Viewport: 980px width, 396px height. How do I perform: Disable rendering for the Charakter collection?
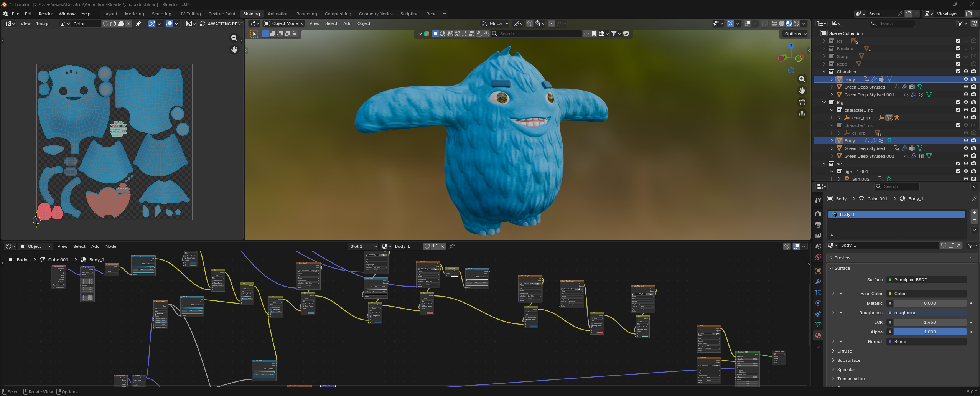pyautogui.click(x=973, y=72)
